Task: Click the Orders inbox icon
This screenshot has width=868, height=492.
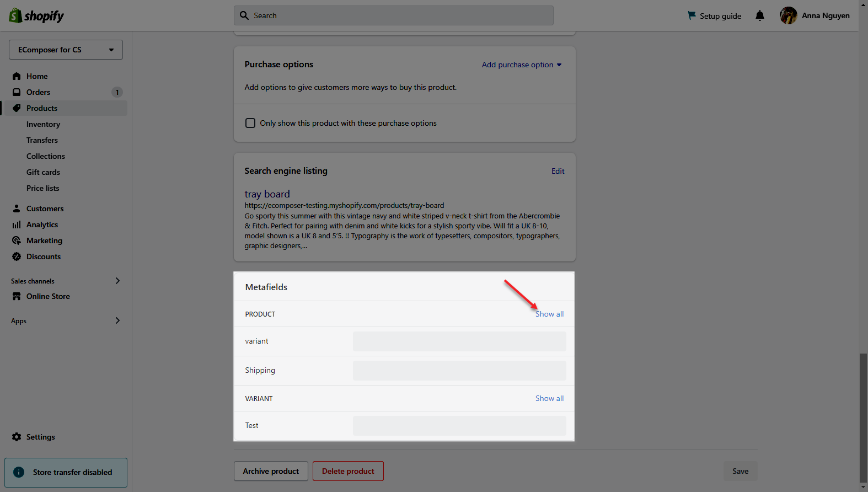Action: [17, 92]
